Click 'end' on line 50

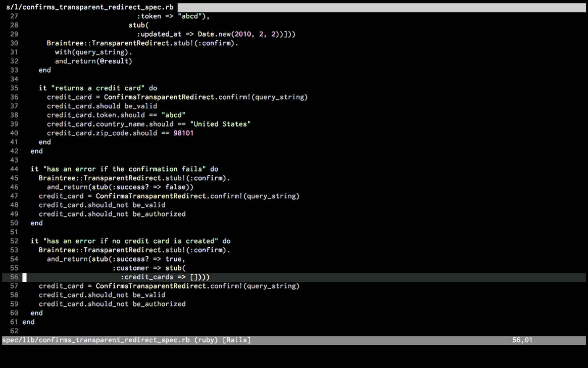coord(37,223)
